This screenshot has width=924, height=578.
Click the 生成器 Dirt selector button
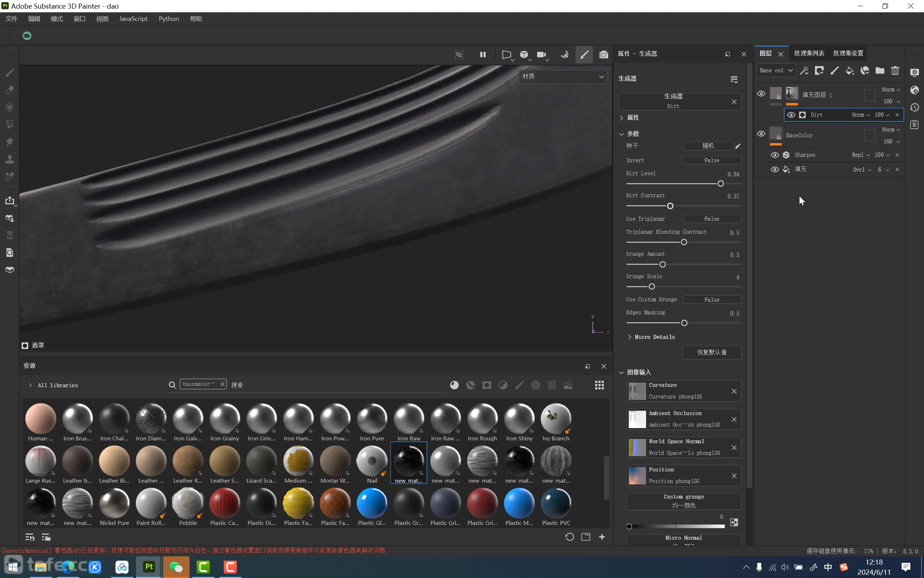coord(674,101)
